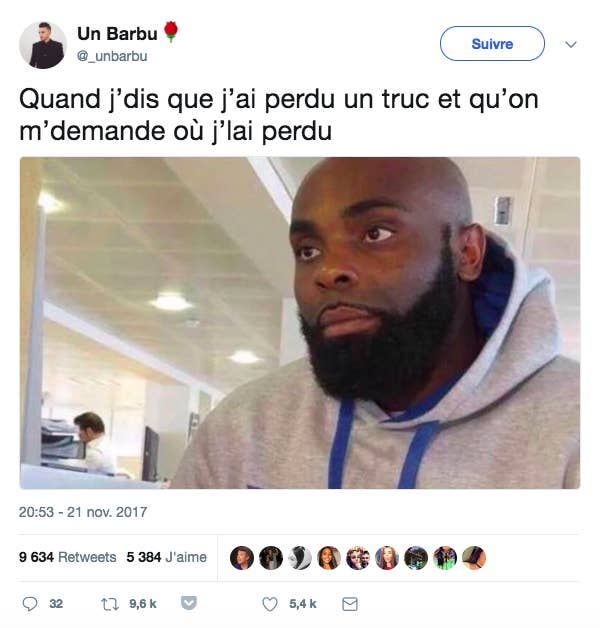This screenshot has height=628, width=600.
Task: Click the 5,4 k likes count
Action: 303,604
